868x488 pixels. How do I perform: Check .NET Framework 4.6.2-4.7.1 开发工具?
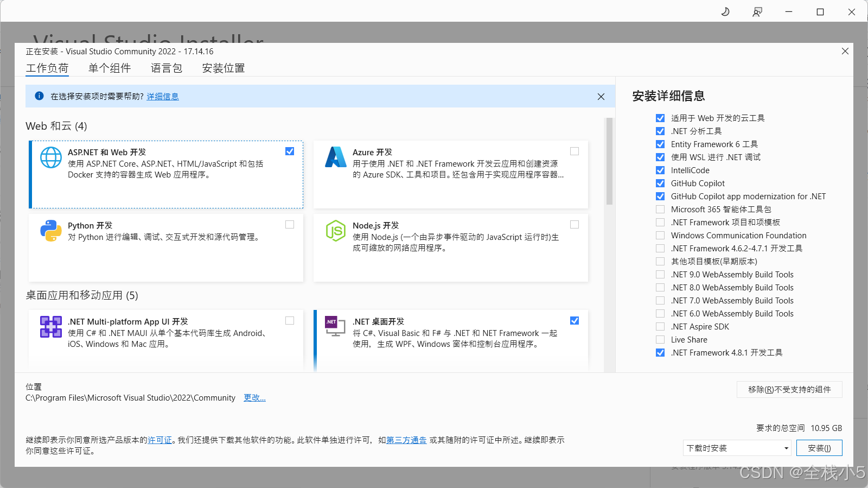pyautogui.click(x=660, y=248)
